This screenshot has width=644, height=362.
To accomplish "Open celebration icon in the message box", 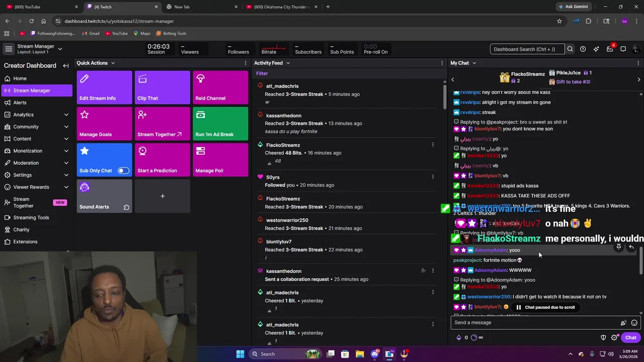I will (x=623, y=323).
